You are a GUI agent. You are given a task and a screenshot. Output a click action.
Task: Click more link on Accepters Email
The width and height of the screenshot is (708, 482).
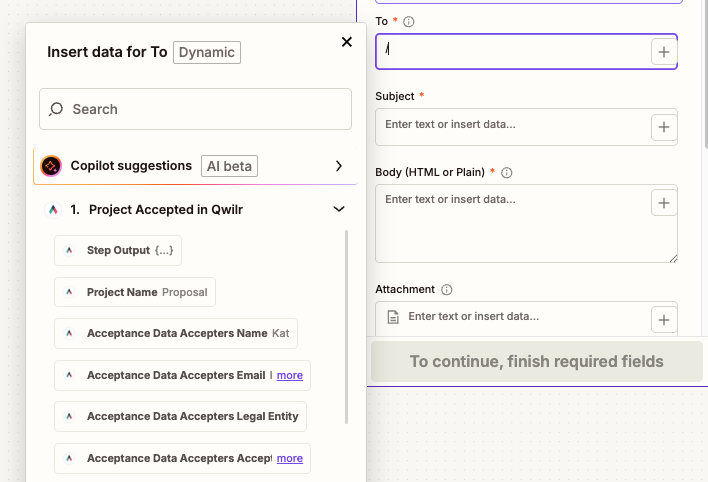[289, 375]
